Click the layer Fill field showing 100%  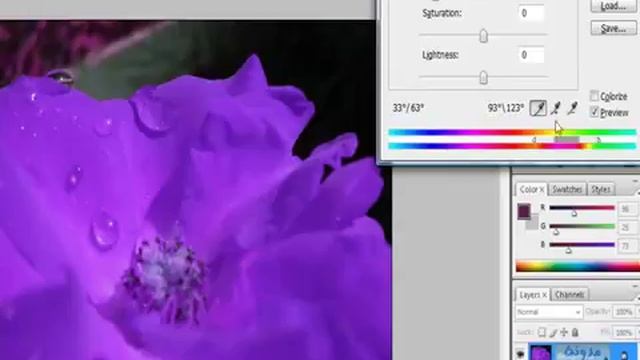click(624, 333)
